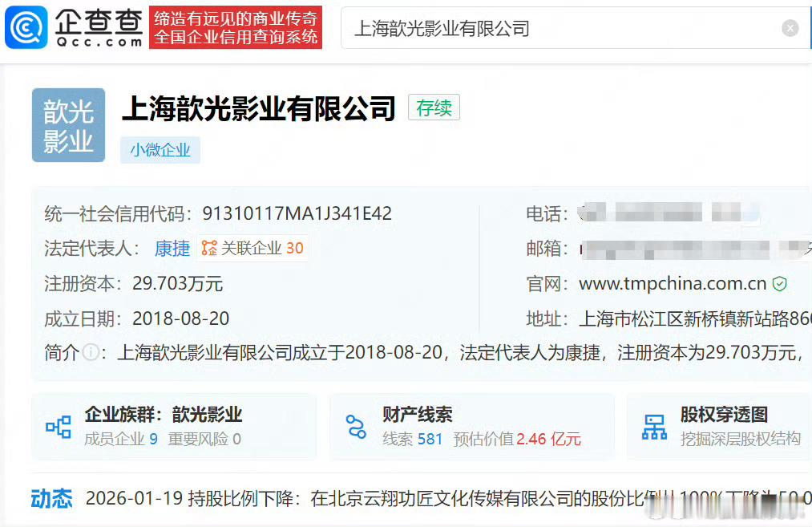812x527 pixels.
Task: Open the 企业族群: 歆光影业 card
Action: point(174,427)
